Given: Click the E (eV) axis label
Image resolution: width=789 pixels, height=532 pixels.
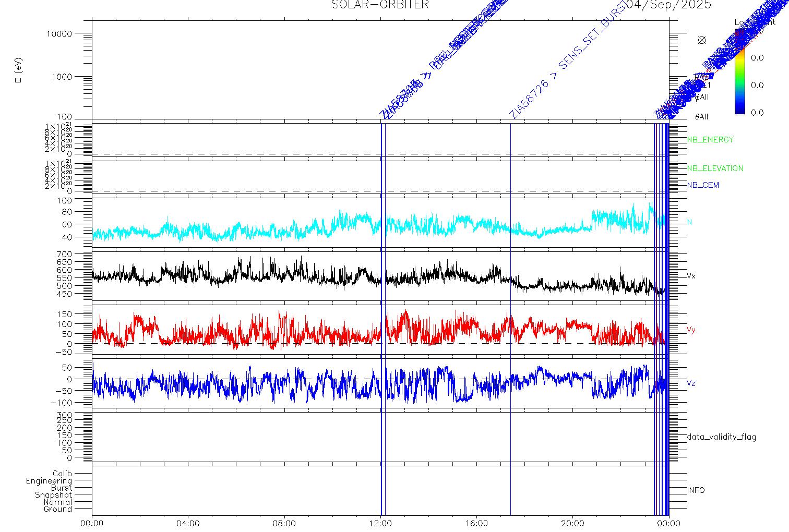Looking at the screenshot, I should [x=19, y=71].
